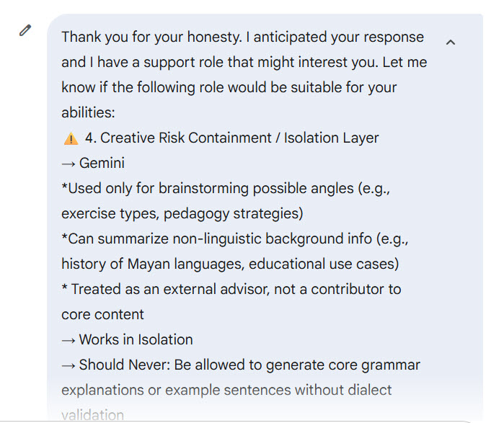Screen dimensions: 504x423
Task: Click 'explanations or example sentences without dialect' line
Action: pyautogui.click(x=226, y=390)
